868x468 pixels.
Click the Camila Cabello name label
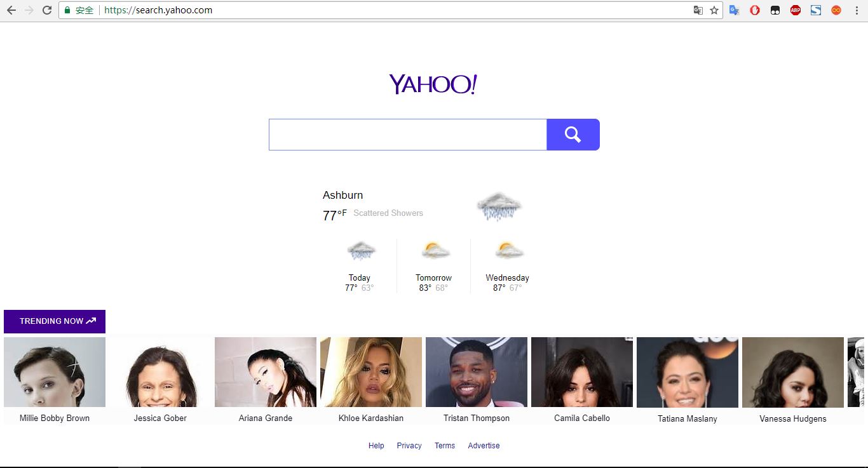point(582,418)
